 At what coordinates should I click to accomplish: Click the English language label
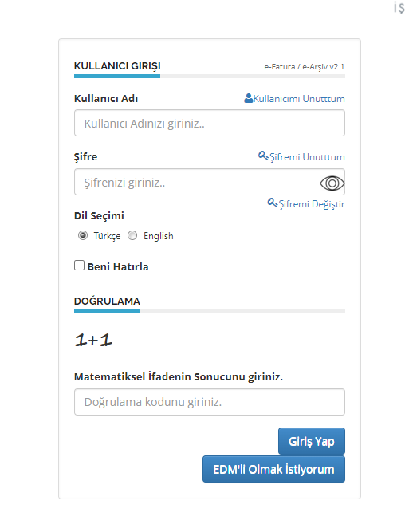point(159,236)
